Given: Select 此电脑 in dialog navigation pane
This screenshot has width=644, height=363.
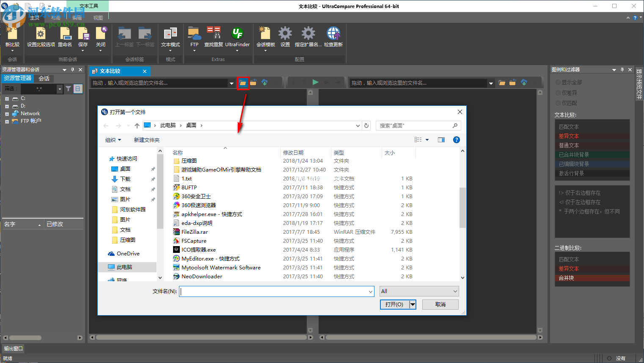Looking at the screenshot, I should point(127,267).
